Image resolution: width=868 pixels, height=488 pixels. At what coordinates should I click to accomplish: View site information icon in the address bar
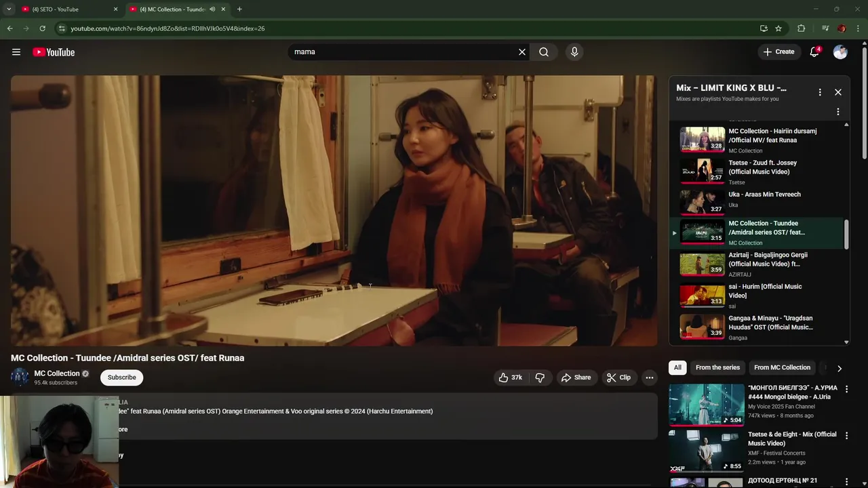62,28
